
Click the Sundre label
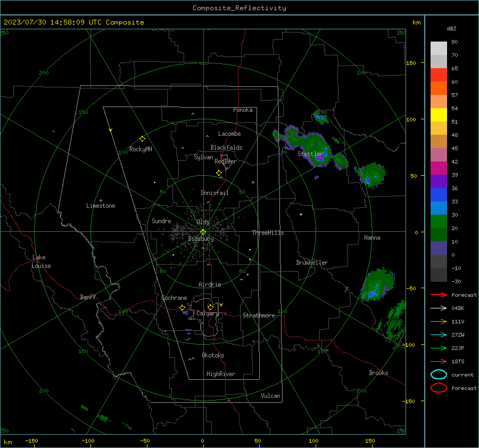tap(161, 221)
